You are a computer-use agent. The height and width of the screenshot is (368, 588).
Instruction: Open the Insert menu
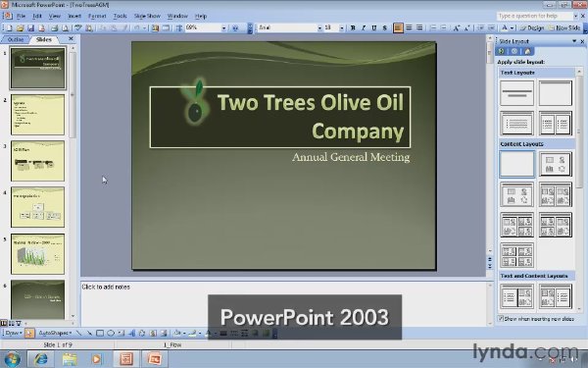74,16
